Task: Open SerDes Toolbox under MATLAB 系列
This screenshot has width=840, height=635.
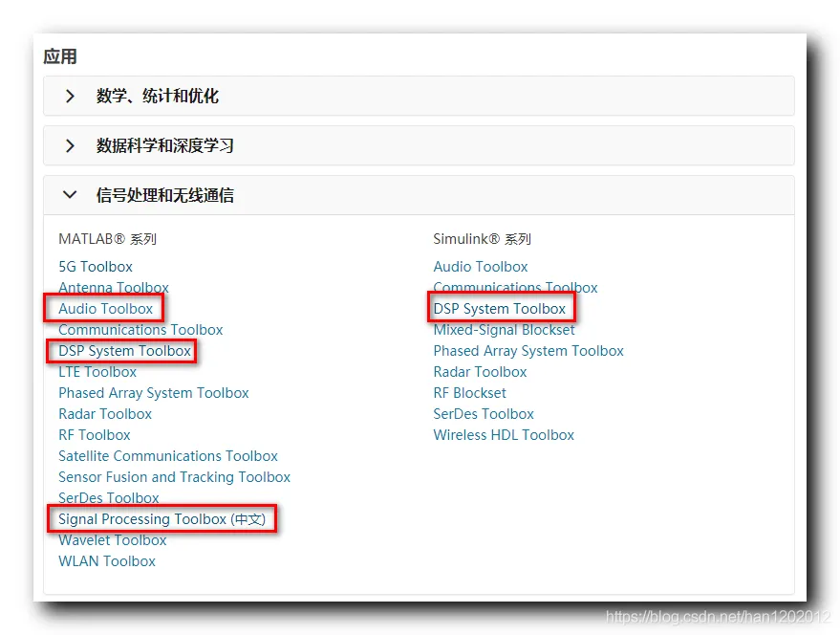Action: pos(109,498)
